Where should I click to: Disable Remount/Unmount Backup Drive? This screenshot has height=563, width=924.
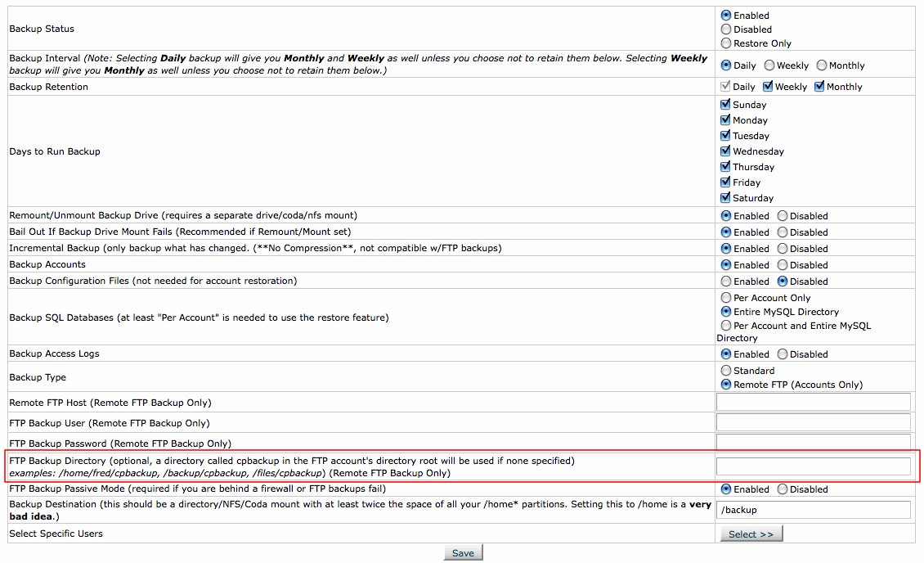pos(783,216)
